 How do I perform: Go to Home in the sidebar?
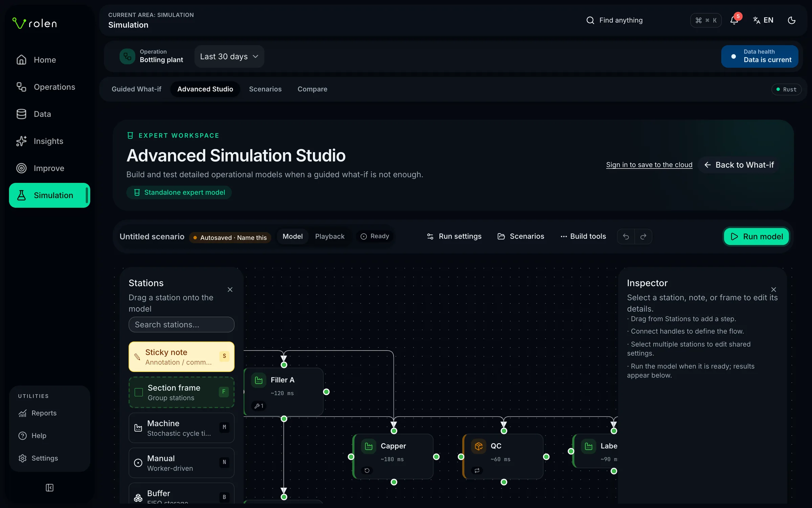click(x=49, y=60)
